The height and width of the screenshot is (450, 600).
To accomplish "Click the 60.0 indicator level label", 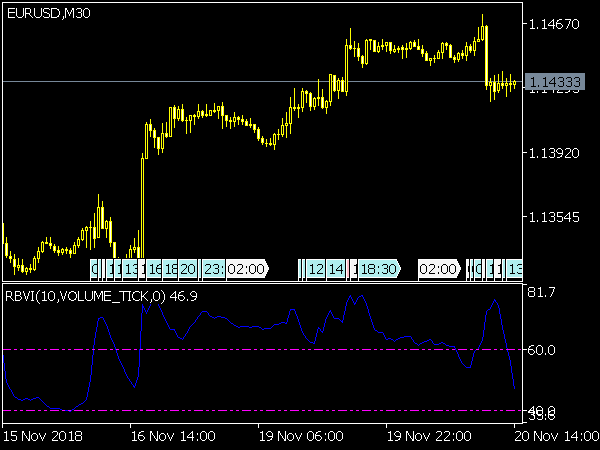I will tap(541, 350).
